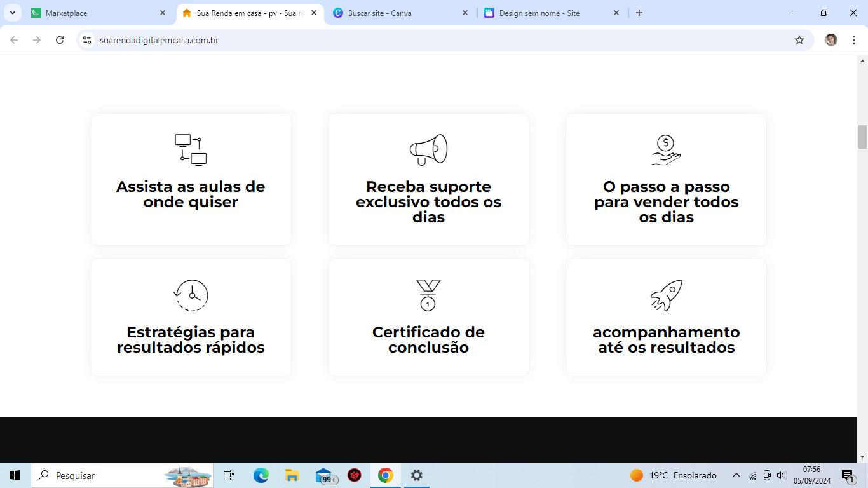
Task: Switch to the 'Design sem nome - Site' tab
Action: pos(552,13)
